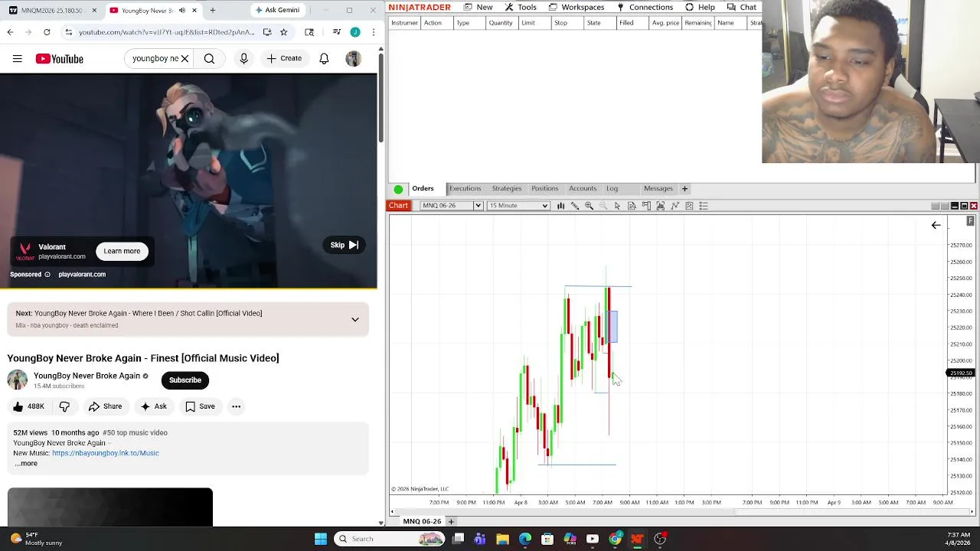This screenshot has width=980, height=551.
Task: Switch to the Strategies tab
Action: coord(507,188)
